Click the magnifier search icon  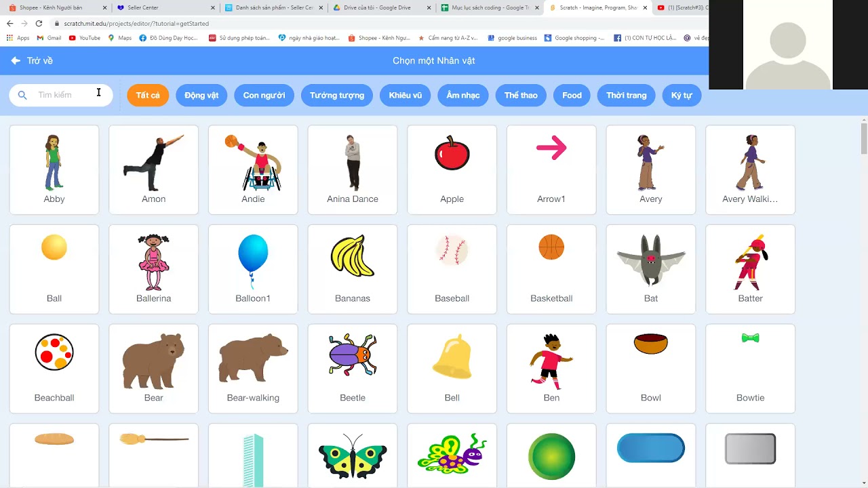(x=22, y=95)
